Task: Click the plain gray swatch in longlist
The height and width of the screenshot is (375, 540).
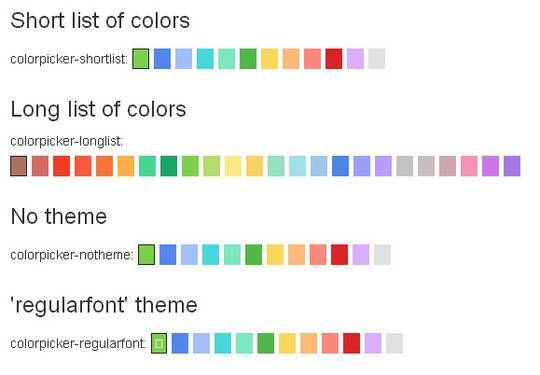Action: click(x=405, y=166)
